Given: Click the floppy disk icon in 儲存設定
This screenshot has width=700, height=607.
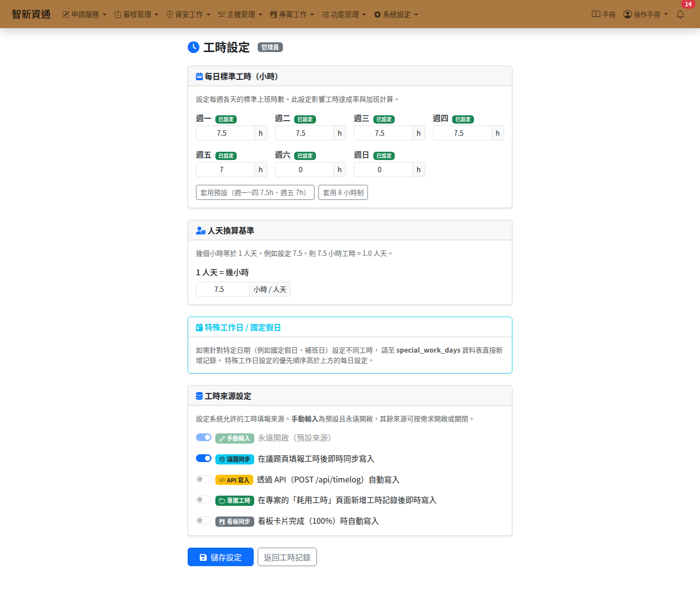Looking at the screenshot, I should pos(203,557).
